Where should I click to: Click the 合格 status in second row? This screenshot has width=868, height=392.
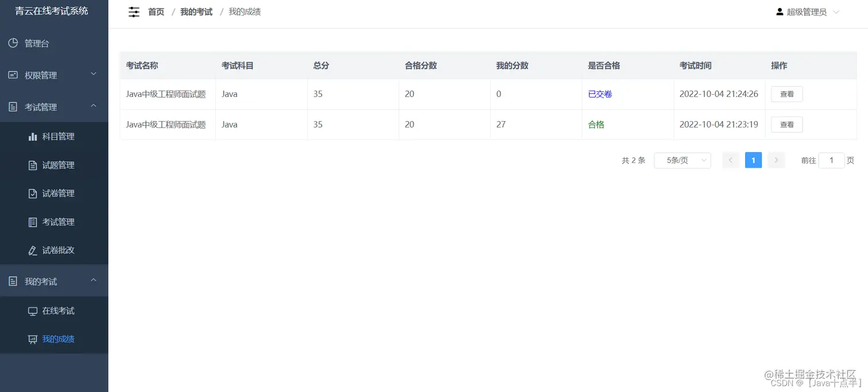596,125
